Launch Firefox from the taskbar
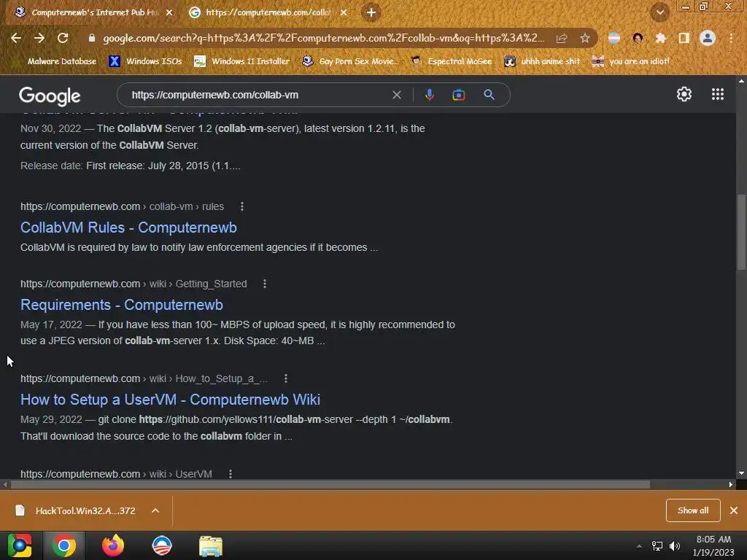The width and height of the screenshot is (747, 560). pos(113,545)
